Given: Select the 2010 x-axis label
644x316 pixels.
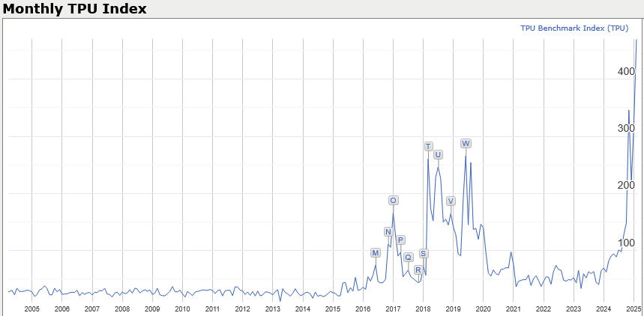Looking at the screenshot, I should [x=182, y=309].
